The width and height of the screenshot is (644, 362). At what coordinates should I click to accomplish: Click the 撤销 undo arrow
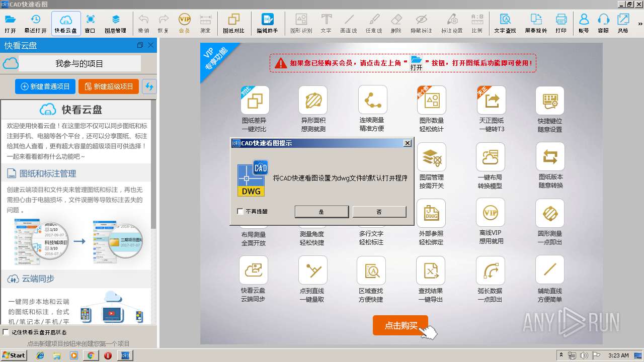pyautogui.click(x=143, y=23)
